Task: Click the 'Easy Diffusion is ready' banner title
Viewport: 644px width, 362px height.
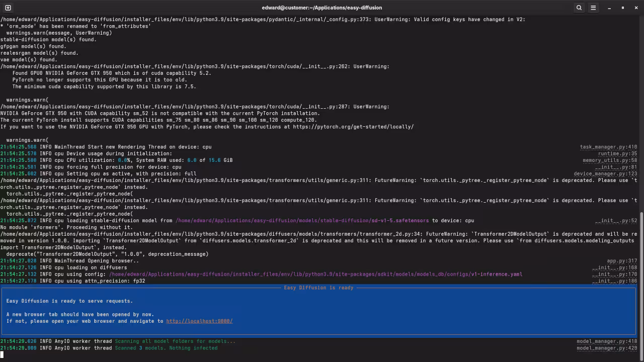Action: pos(318,288)
